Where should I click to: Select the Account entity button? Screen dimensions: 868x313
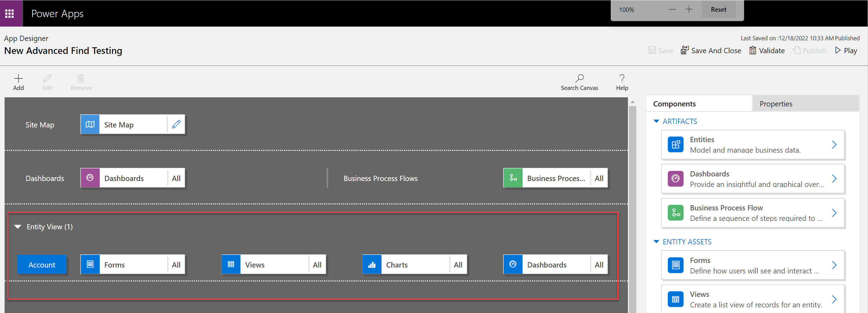pos(42,265)
